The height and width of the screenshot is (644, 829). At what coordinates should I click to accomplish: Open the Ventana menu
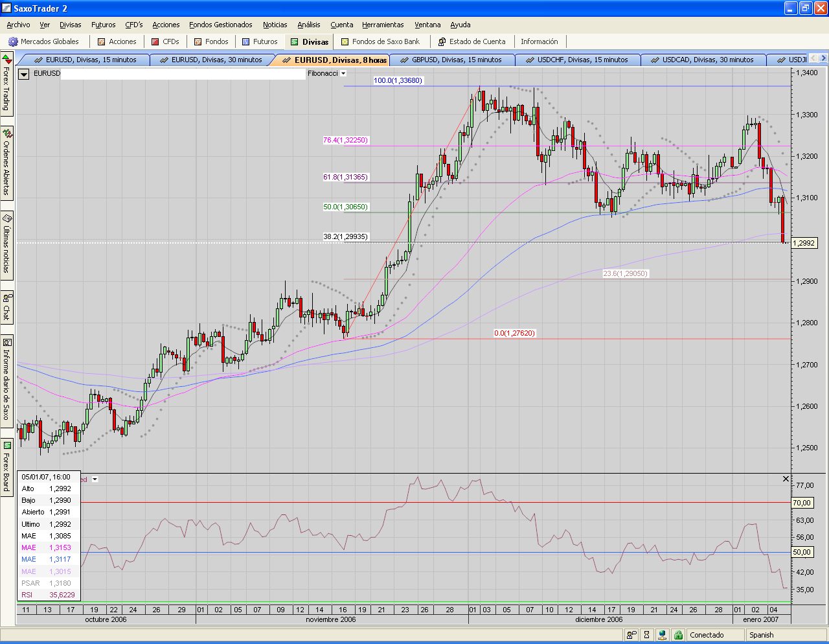[427, 25]
